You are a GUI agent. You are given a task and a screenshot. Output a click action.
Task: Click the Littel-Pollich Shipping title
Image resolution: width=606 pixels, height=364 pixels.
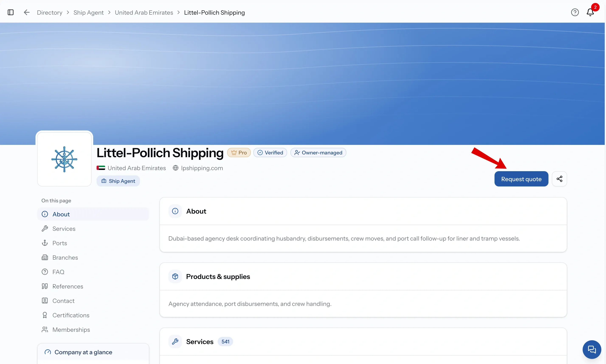coord(160,153)
